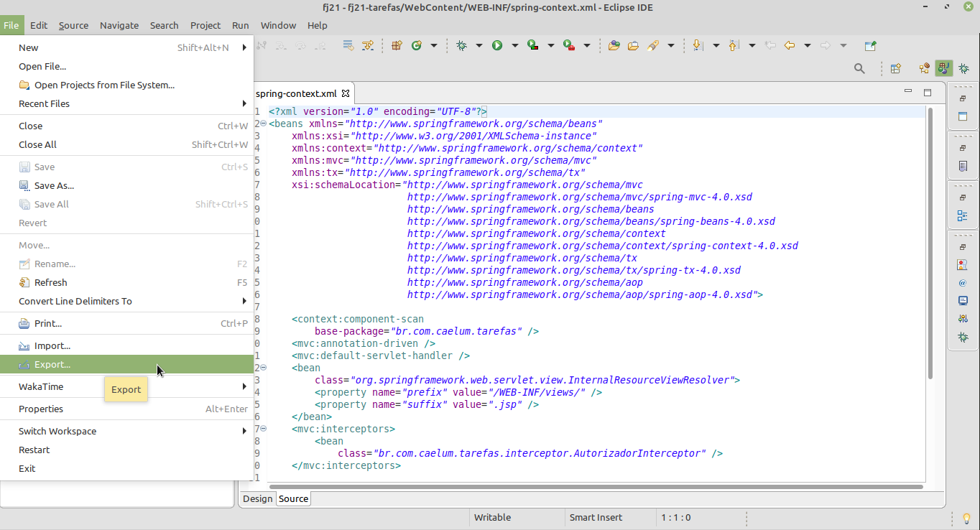Open the Search magnifier icon

859,69
